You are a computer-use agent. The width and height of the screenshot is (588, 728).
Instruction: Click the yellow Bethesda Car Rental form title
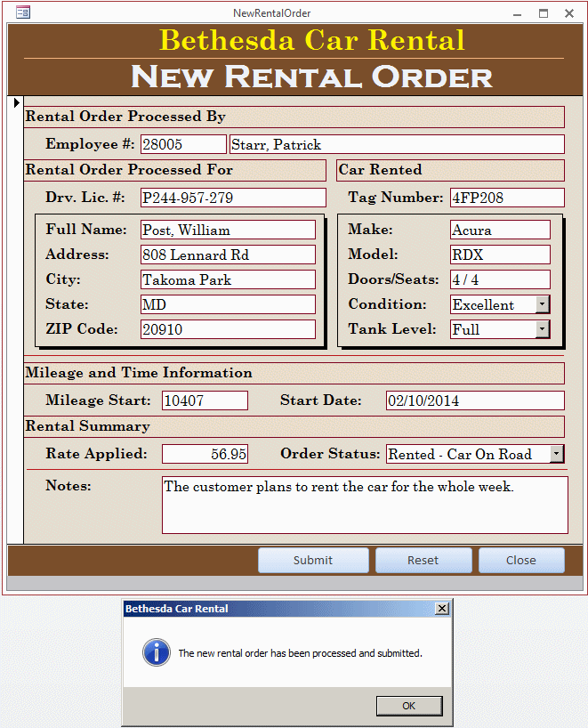point(312,40)
